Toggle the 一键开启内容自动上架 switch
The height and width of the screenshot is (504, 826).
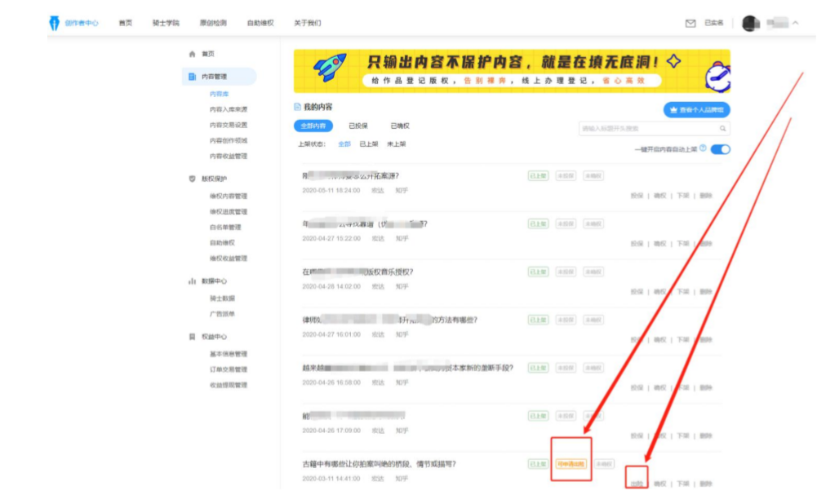pyautogui.click(x=720, y=149)
